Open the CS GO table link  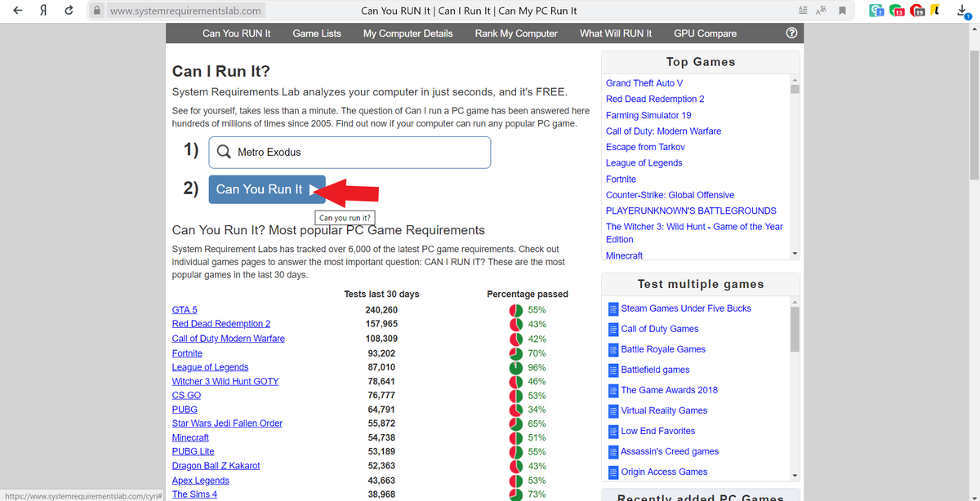[186, 395]
